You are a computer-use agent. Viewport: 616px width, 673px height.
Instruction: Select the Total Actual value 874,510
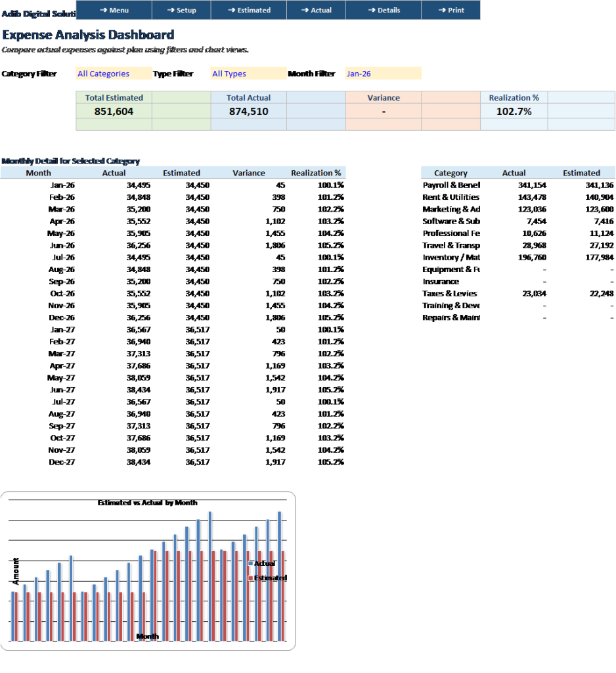[x=248, y=112]
